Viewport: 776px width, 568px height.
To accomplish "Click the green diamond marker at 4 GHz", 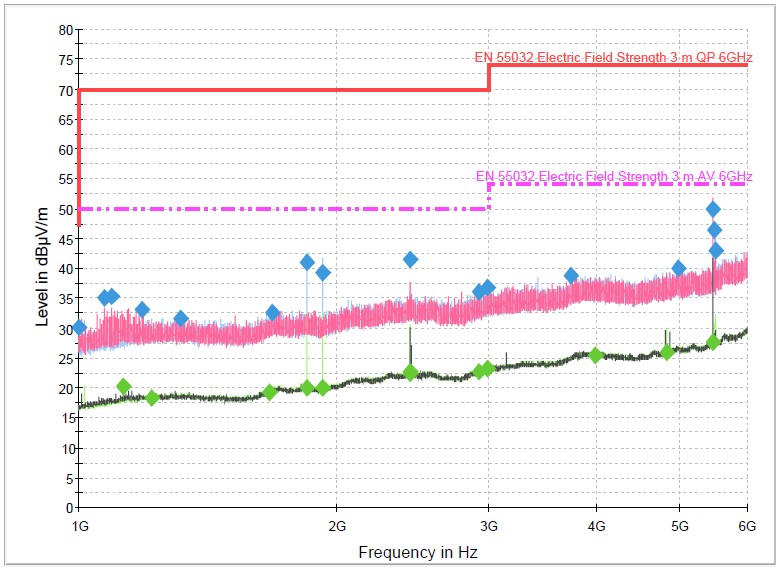I will (x=596, y=355).
